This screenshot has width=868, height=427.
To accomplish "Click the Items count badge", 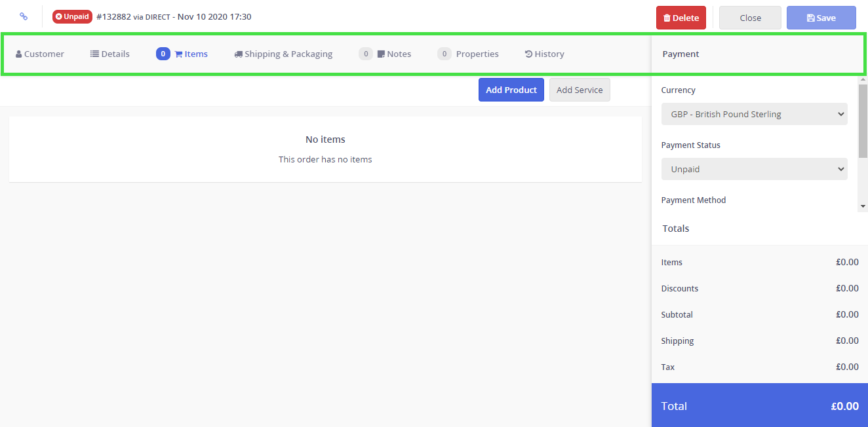I will (163, 54).
